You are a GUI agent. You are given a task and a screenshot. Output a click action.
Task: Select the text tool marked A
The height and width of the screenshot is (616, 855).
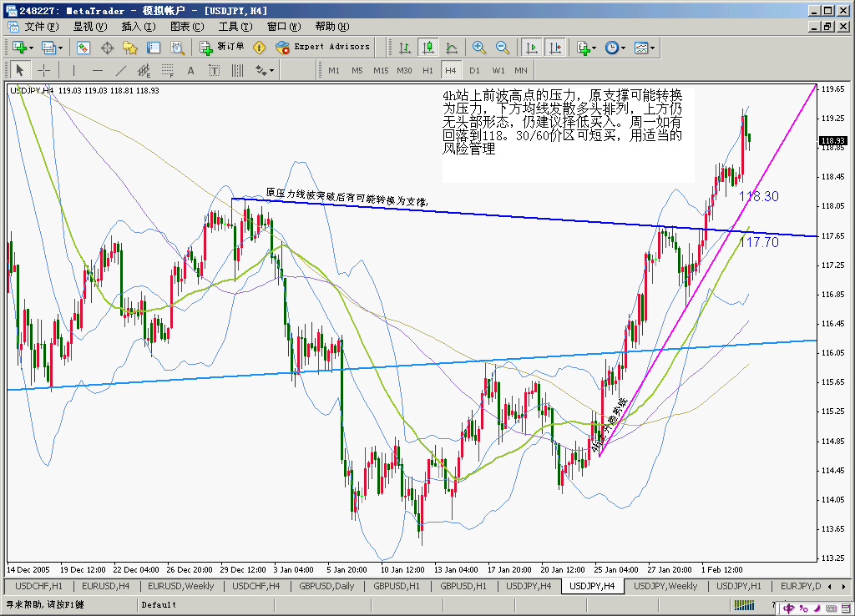[x=191, y=70]
